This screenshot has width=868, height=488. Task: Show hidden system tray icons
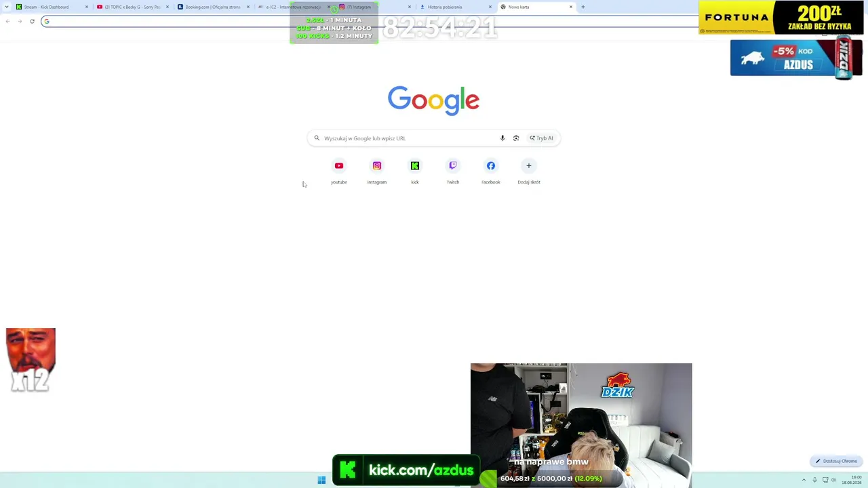tap(804, 480)
